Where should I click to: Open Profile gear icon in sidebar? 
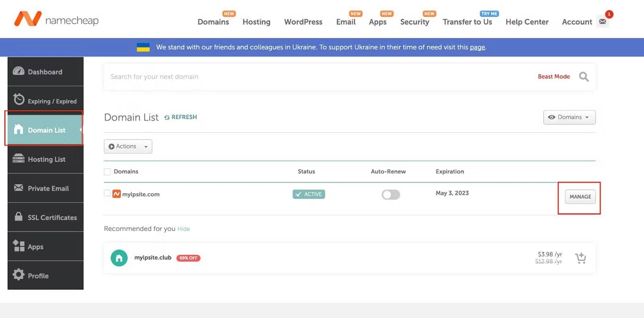(19, 275)
